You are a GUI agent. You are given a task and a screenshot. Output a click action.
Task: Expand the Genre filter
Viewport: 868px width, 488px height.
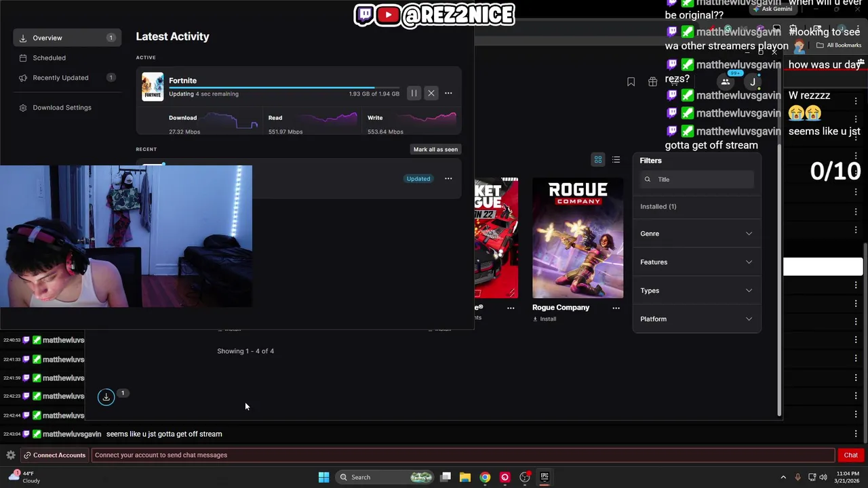click(x=696, y=234)
